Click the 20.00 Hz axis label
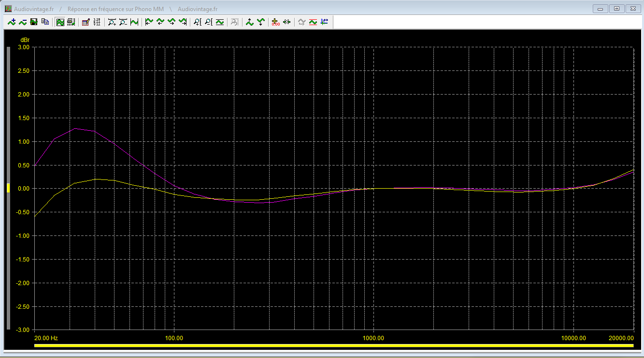Image resolution: width=644 pixels, height=358 pixels. [46, 338]
